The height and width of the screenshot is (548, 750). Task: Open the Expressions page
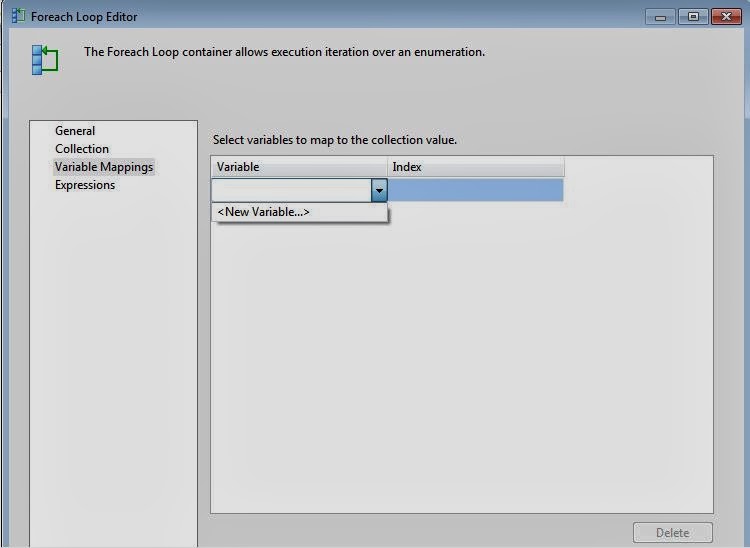pos(85,185)
